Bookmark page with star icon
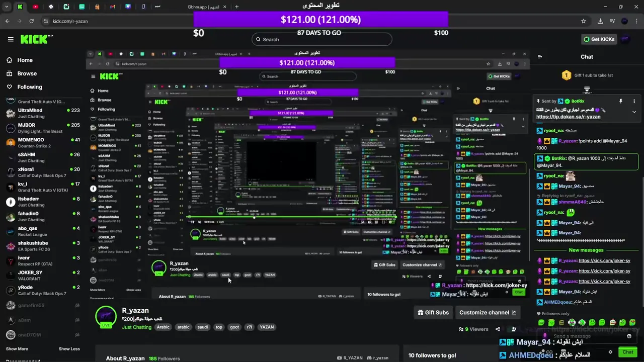The height and width of the screenshot is (362, 644). pos(584,21)
